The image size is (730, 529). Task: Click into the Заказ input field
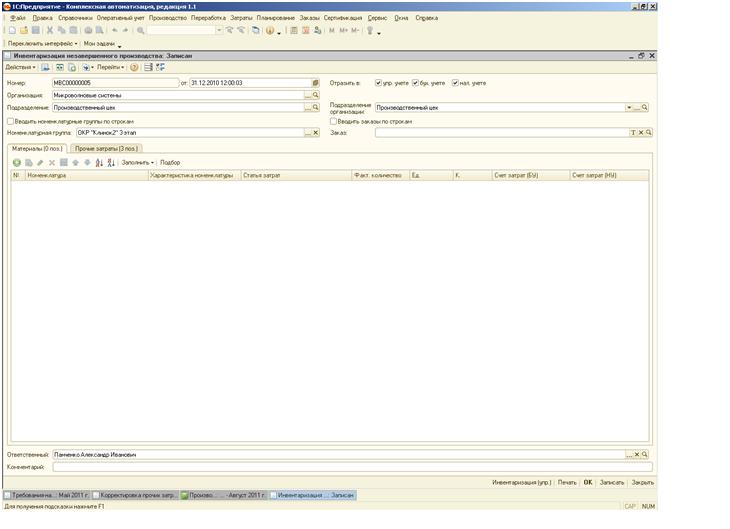tap(502, 133)
